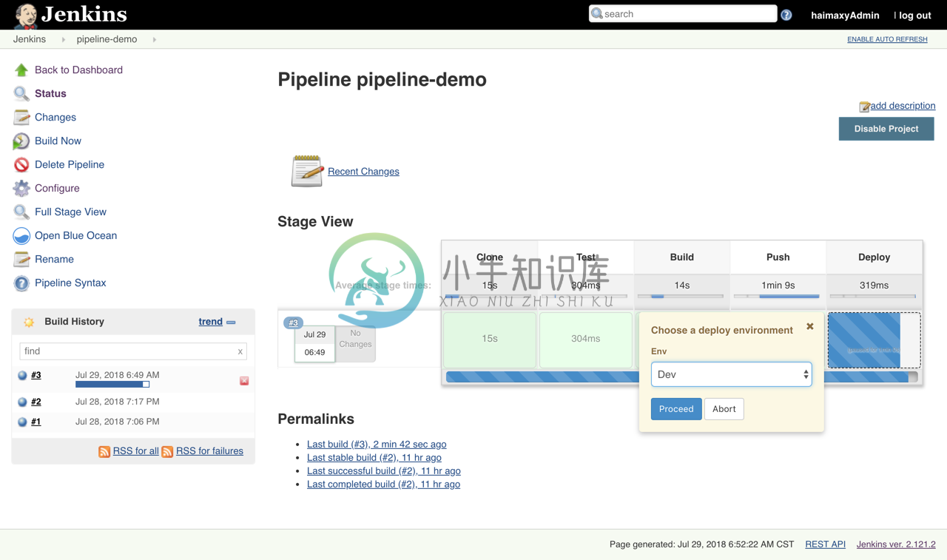Screen dimensions: 947x560
Task: Click the Build Now clock icon
Action: coord(21,141)
